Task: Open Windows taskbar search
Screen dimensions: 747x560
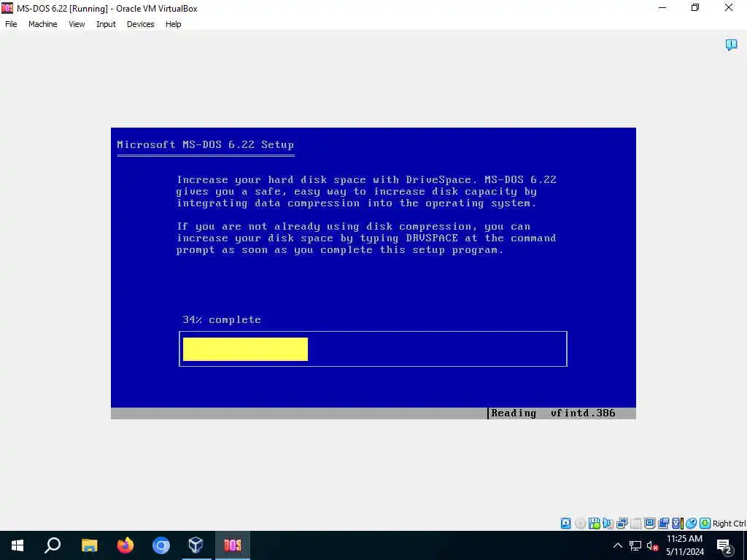Action: coord(53,545)
